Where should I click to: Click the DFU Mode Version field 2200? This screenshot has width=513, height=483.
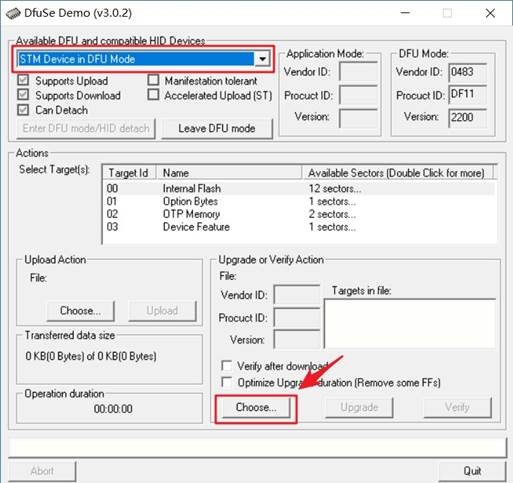(x=468, y=117)
